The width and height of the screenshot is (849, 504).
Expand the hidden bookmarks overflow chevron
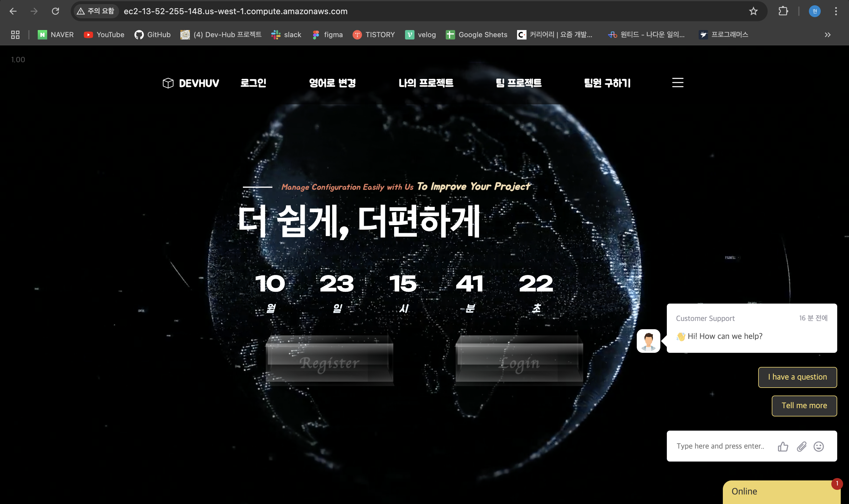[x=827, y=35]
